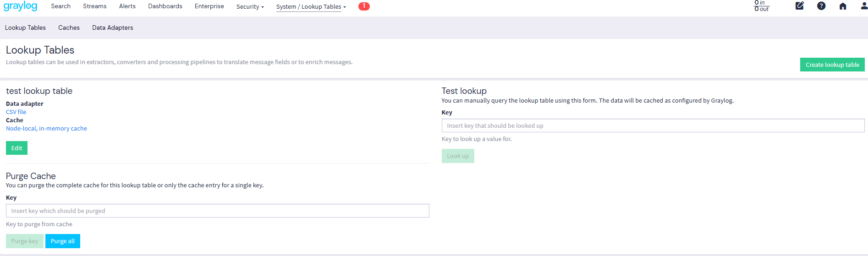This screenshot has width=868, height=256.
Task: Expand the System / Lookup Tables menu
Action: click(311, 6)
